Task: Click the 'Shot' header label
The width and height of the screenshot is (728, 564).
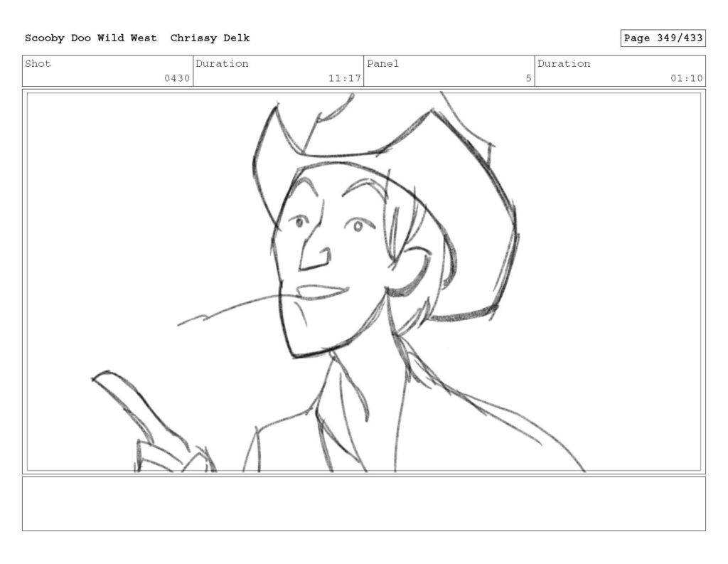Action: (38, 63)
